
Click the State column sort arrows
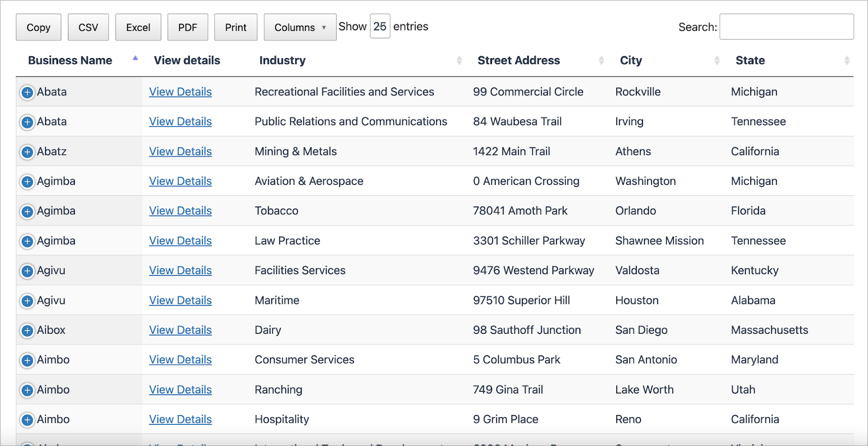(x=847, y=60)
